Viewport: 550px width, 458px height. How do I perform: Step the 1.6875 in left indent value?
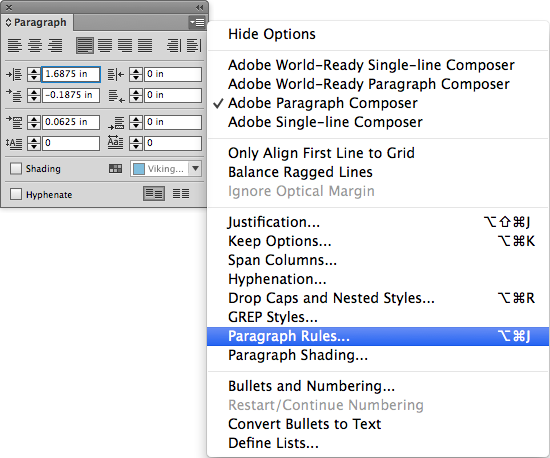coord(34,74)
